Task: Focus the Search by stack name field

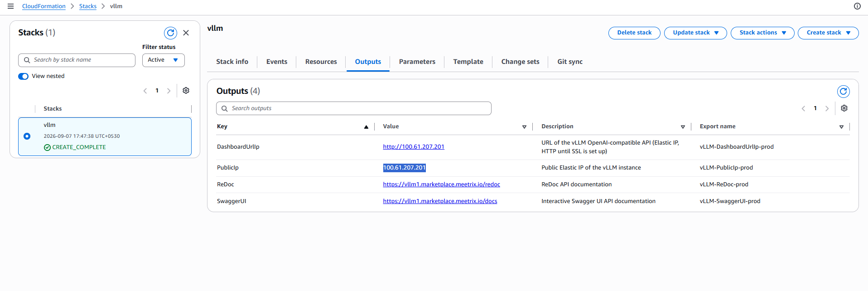Action: (77, 60)
